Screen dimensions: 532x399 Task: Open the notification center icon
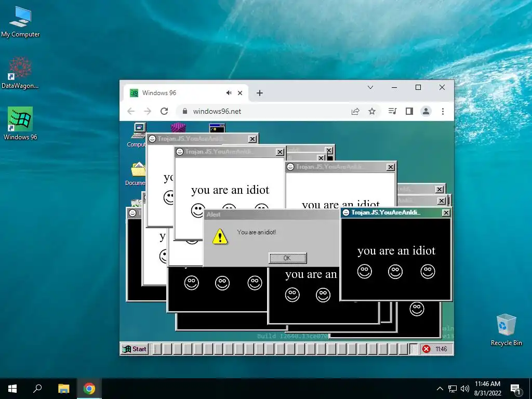tap(516, 389)
